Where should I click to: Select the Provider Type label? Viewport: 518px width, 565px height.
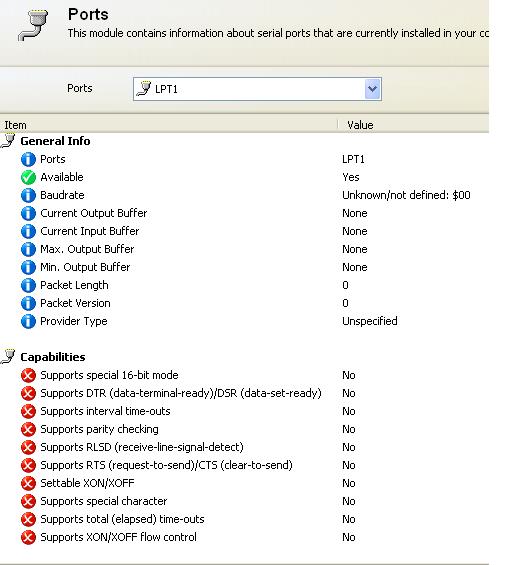click(74, 321)
